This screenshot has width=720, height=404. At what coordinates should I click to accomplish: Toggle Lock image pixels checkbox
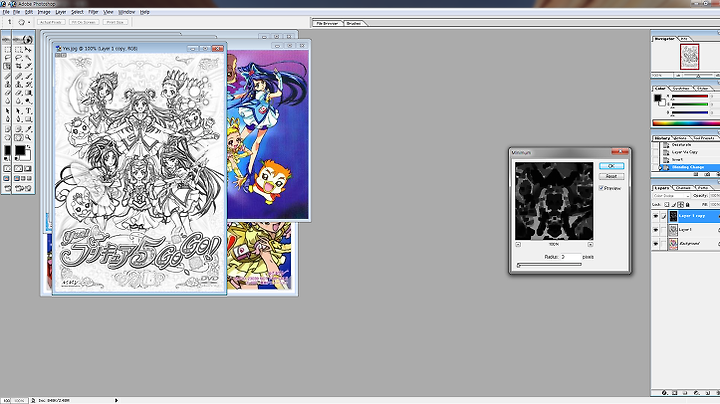click(x=674, y=204)
